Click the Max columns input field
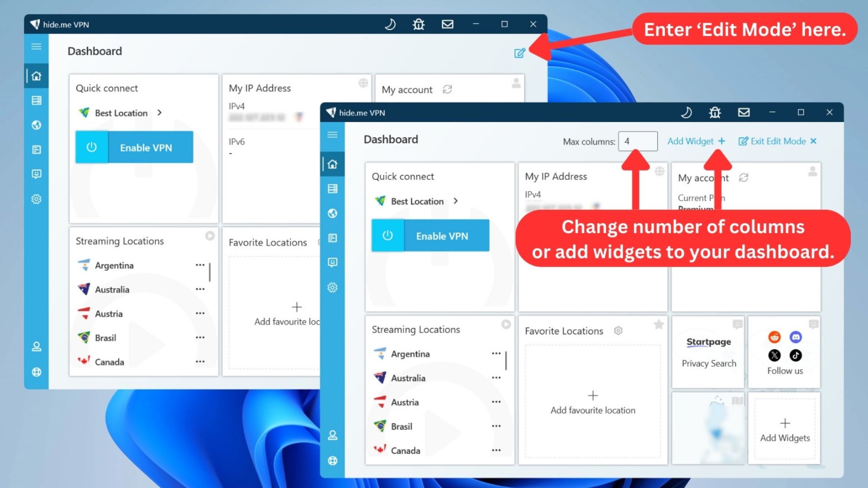The width and height of the screenshot is (868, 488). coord(637,141)
